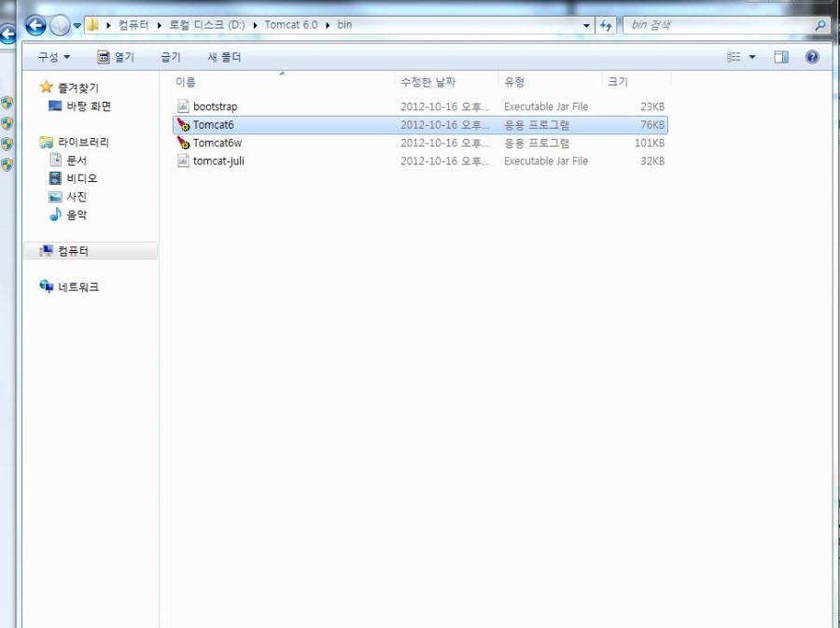
Task: Expand the arrow after 컴퓨터 breadcrumb
Action: pos(159,25)
